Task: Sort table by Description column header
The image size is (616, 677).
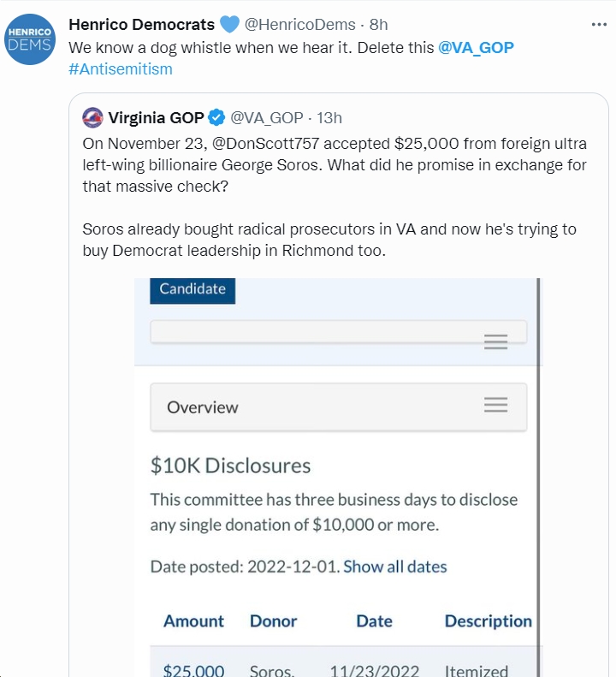Action: [x=489, y=621]
